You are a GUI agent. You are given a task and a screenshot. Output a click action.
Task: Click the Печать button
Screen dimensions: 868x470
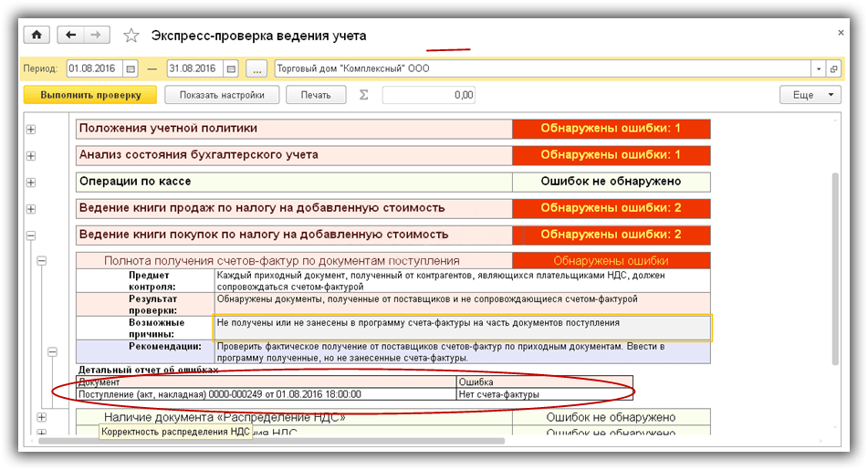click(x=316, y=95)
